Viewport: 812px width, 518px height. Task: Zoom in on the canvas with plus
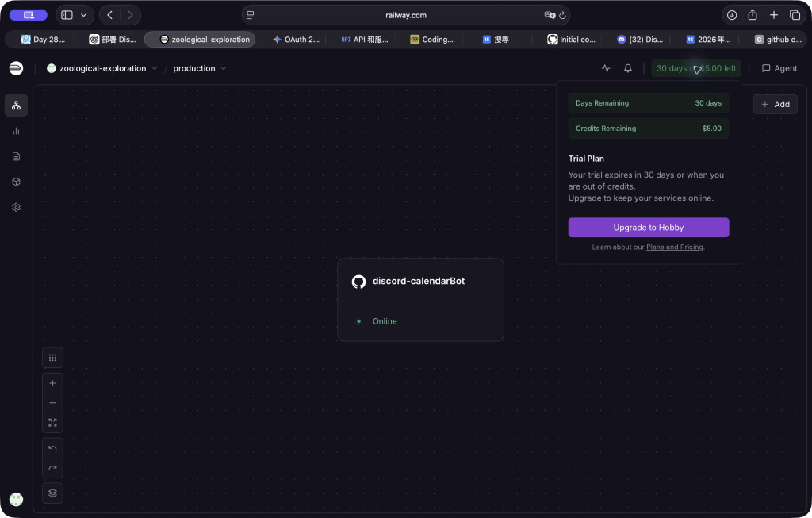[x=52, y=383]
